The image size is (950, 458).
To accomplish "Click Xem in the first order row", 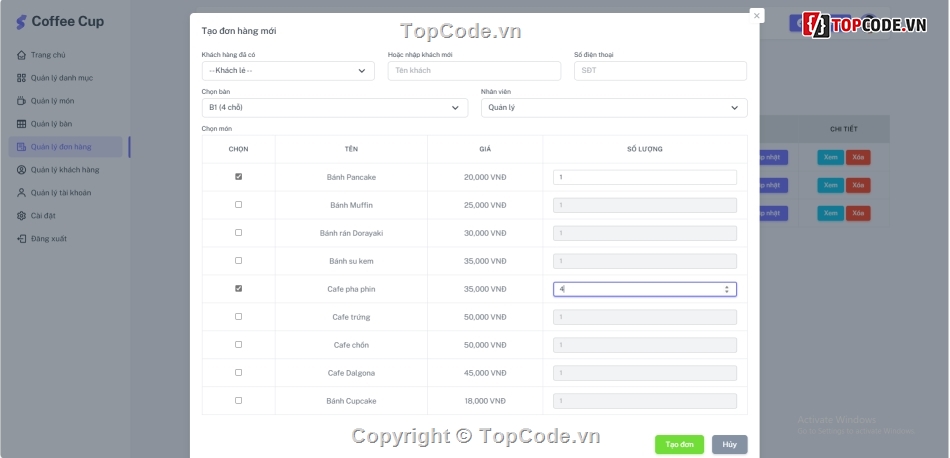I will 830,158.
